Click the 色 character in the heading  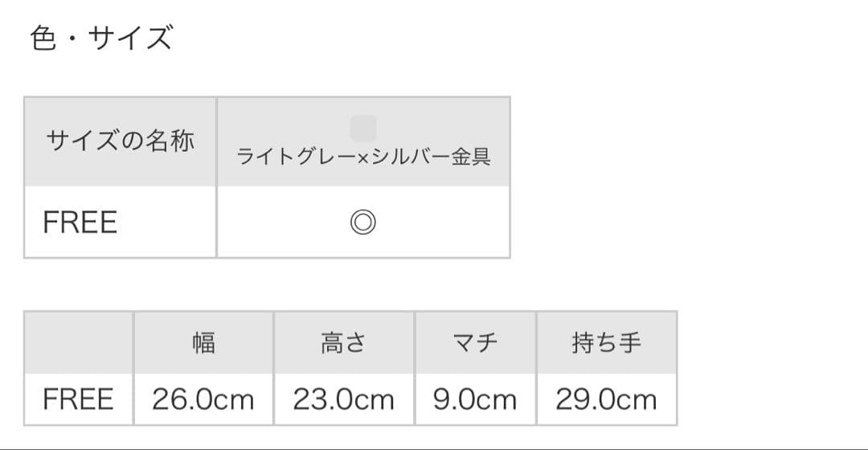[x=43, y=39]
